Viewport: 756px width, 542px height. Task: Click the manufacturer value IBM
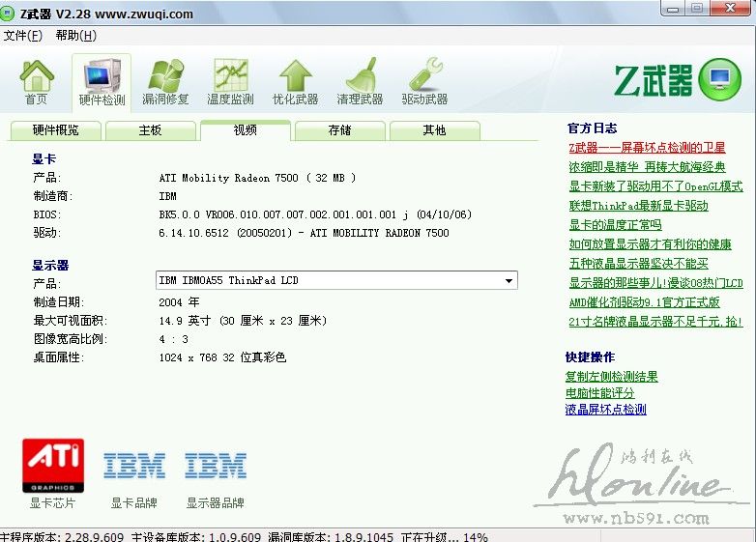click(168, 196)
